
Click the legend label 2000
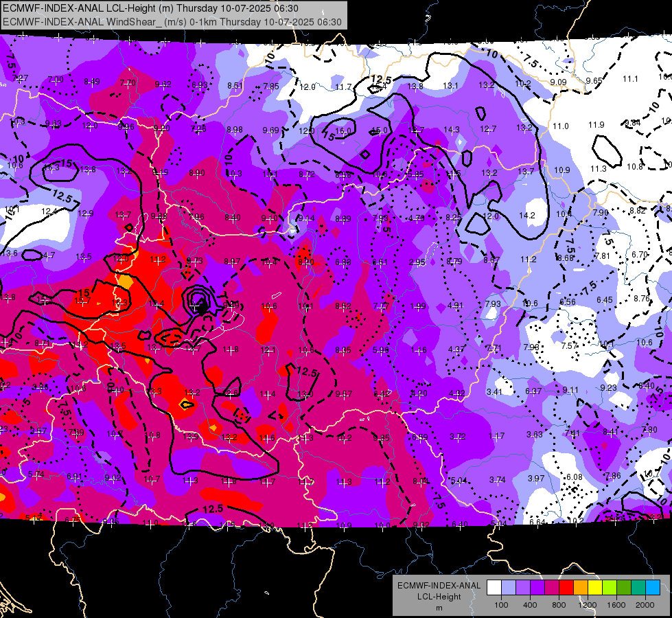tap(645, 605)
